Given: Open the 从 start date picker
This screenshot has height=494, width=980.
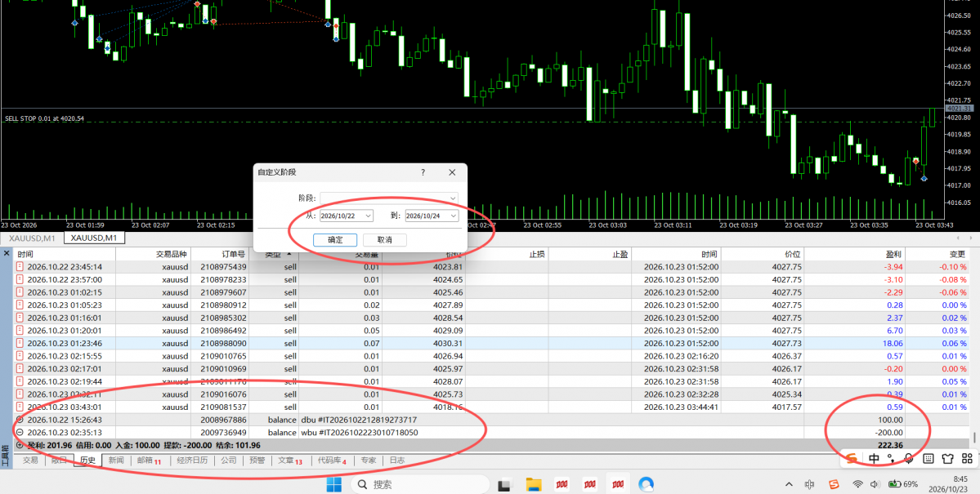Looking at the screenshot, I should pyautogui.click(x=347, y=216).
